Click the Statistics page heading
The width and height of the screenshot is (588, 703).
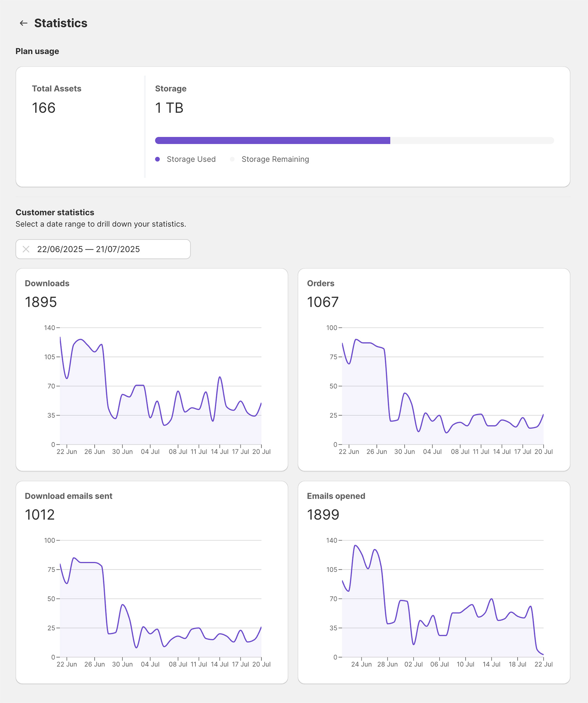[x=60, y=23]
